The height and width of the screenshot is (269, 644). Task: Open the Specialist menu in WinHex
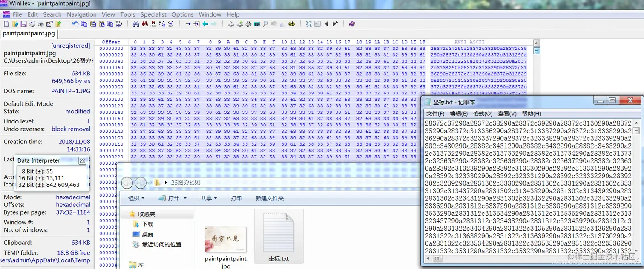pos(153,14)
